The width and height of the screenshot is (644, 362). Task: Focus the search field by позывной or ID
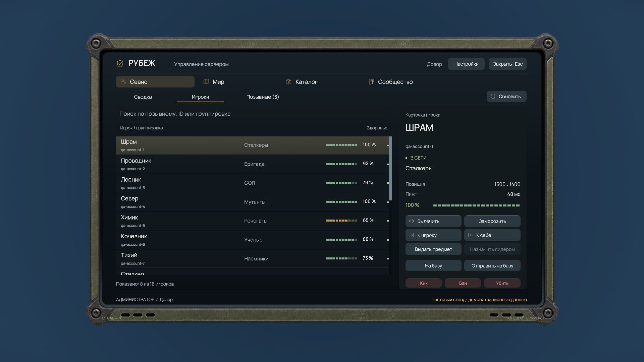coord(254,114)
